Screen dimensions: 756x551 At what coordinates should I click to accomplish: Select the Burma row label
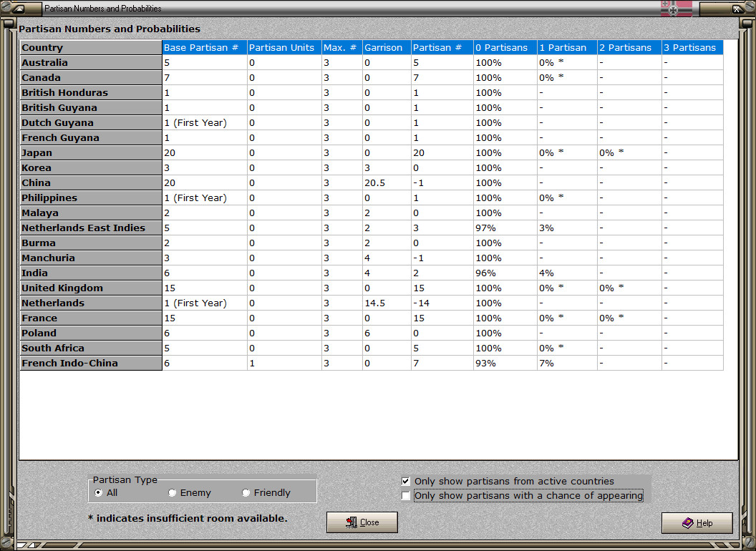pyautogui.click(x=91, y=243)
